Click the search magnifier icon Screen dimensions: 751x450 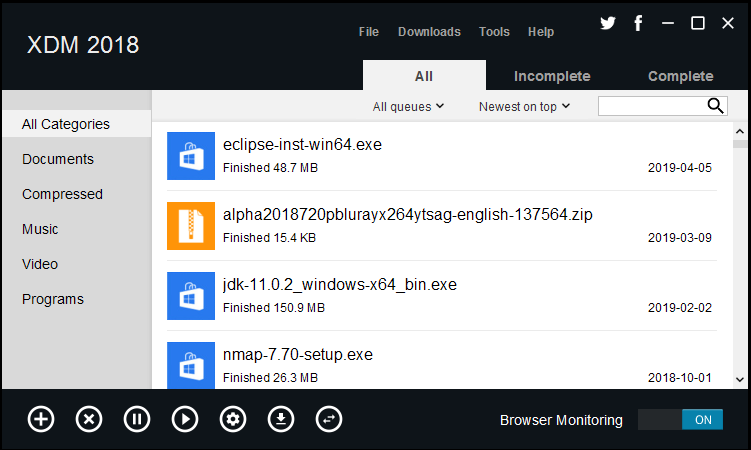click(x=716, y=106)
